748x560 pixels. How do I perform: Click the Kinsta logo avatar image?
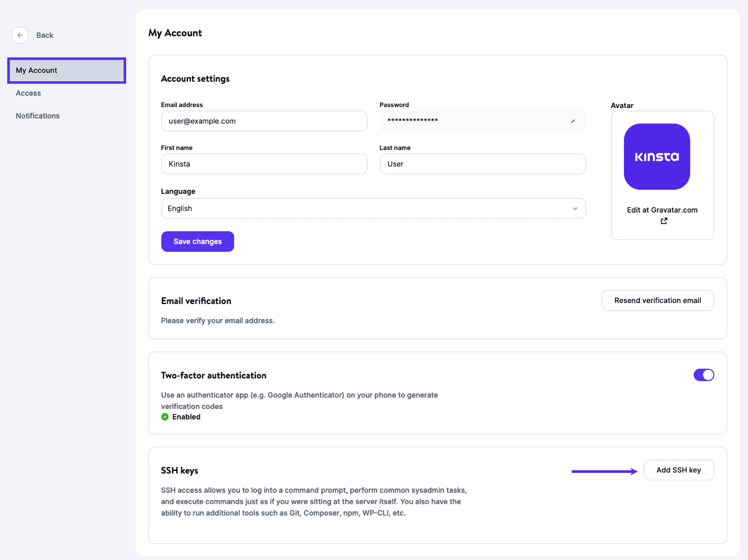(657, 157)
